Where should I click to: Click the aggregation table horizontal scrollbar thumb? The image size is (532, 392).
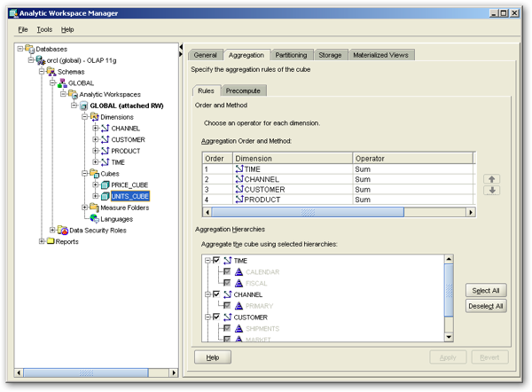[x=308, y=213]
